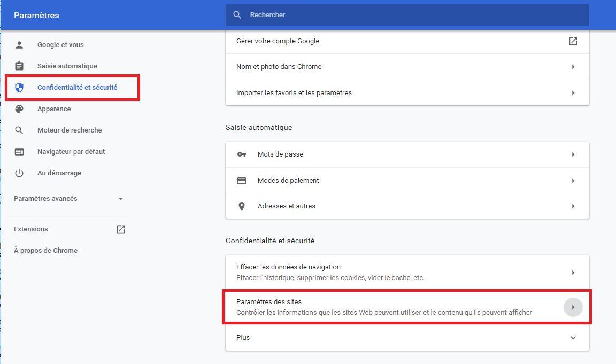616x364 pixels.
Task: Click the Rechercher search field
Action: (407, 15)
